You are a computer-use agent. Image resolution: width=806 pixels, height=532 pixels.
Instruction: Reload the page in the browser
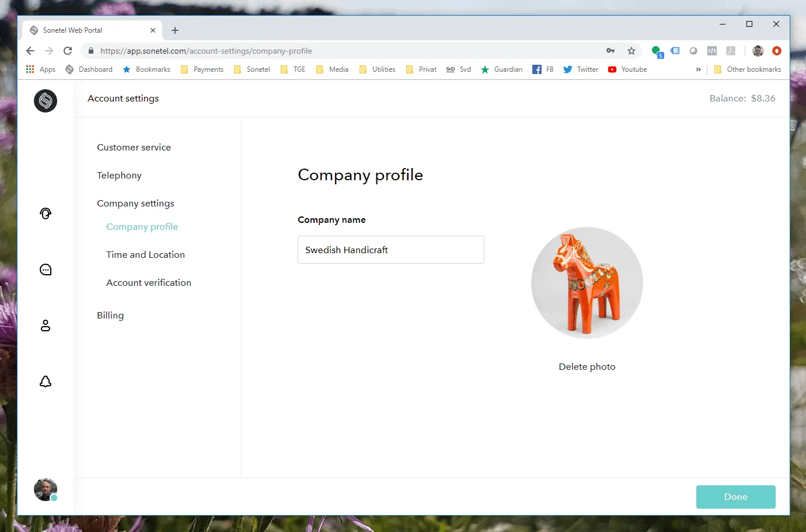point(68,51)
